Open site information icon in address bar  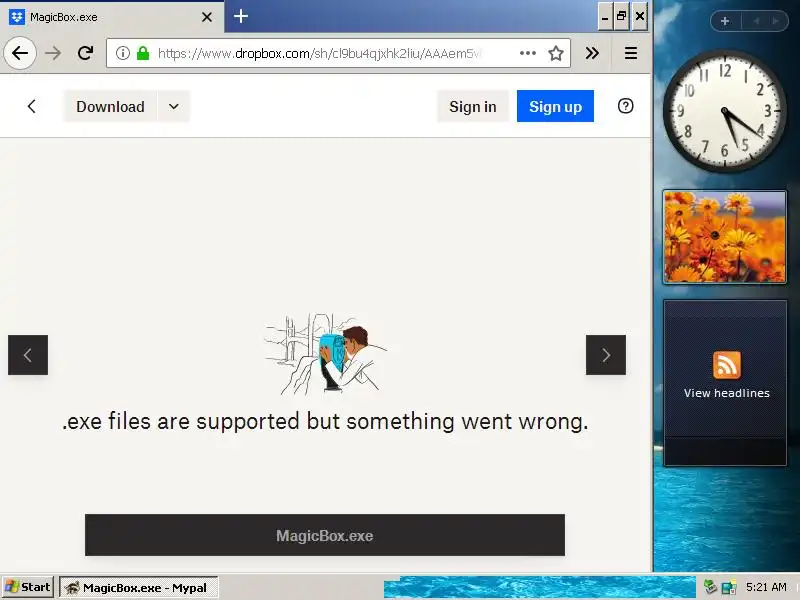click(122, 53)
